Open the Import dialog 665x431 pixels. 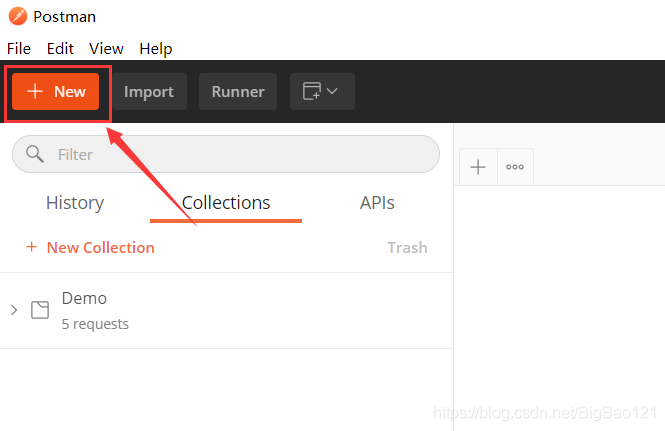[x=149, y=92]
